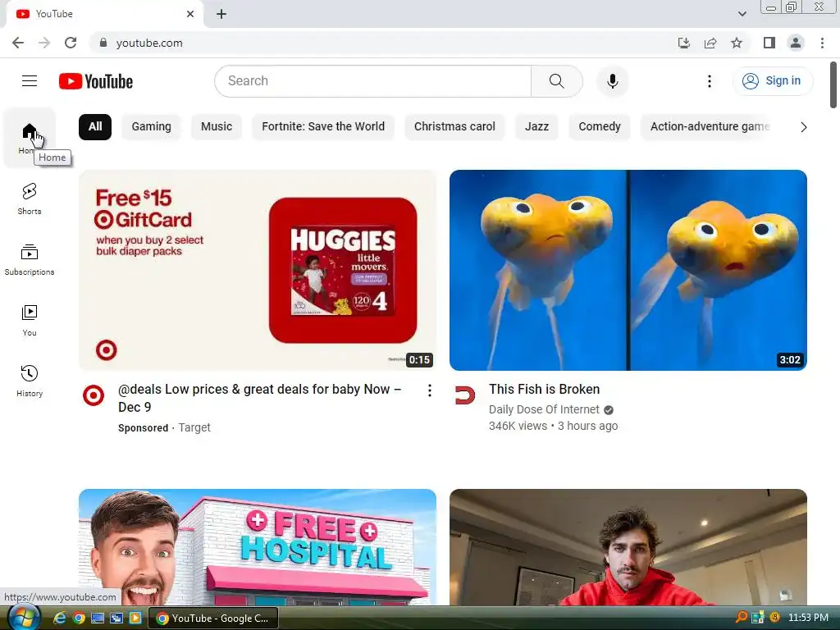Click the page vertical scrollbar thumb
The image size is (840, 630).
point(833,85)
